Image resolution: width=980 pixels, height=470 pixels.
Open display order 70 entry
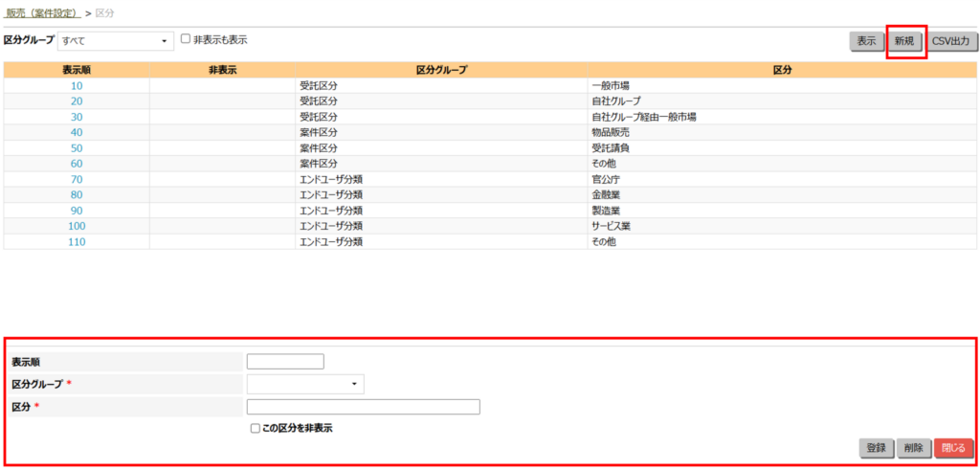(77, 179)
